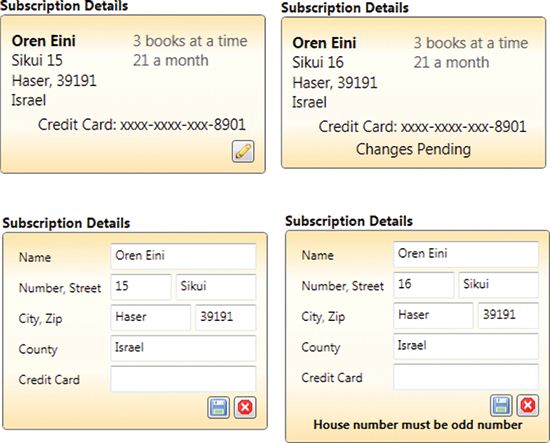Click the Haser city field in the number 15 form
Image resolution: width=550 pixels, height=443 pixels.
pos(151,317)
